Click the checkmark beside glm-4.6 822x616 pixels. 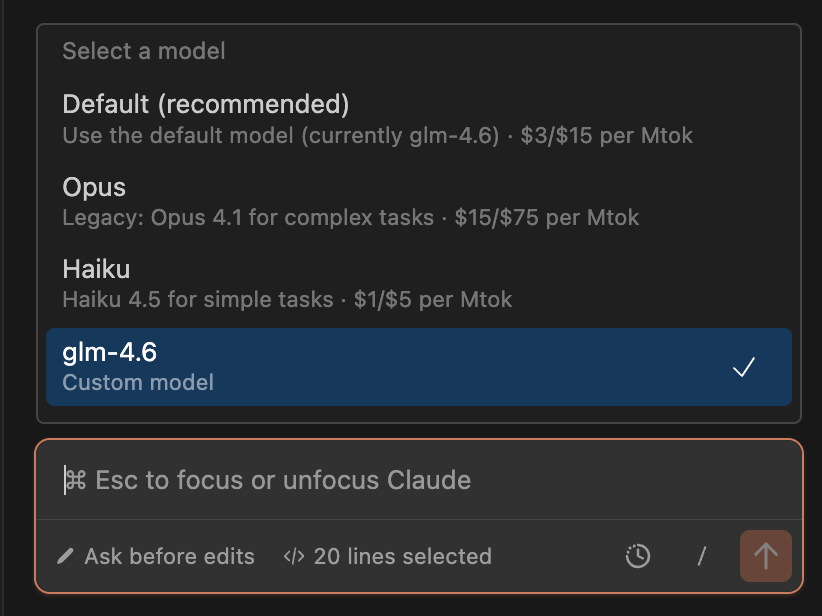(x=743, y=367)
